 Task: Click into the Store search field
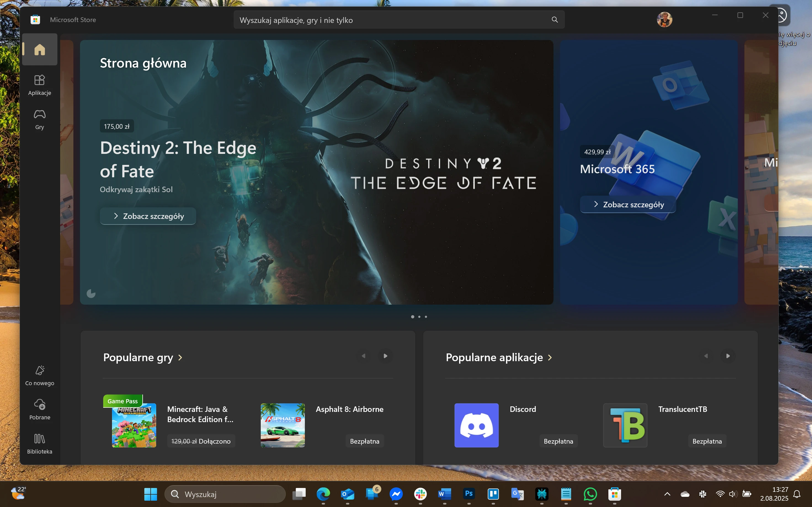coord(399,20)
